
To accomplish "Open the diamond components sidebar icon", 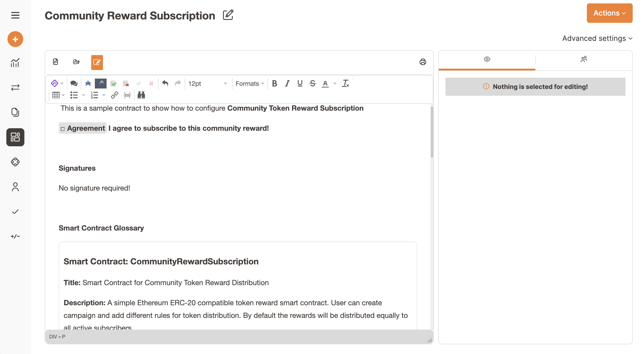I will pyautogui.click(x=15, y=162).
